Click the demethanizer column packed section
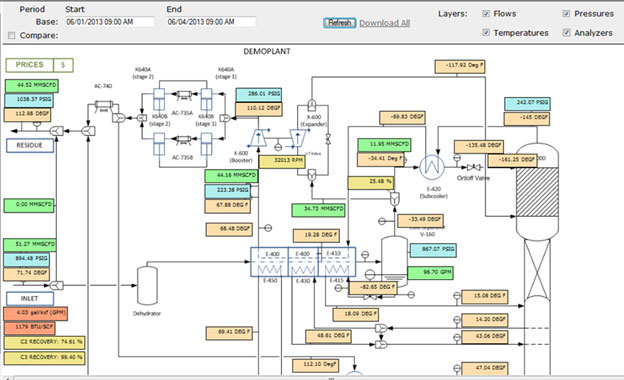This screenshot has width=624, height=380. click(537, 192)
